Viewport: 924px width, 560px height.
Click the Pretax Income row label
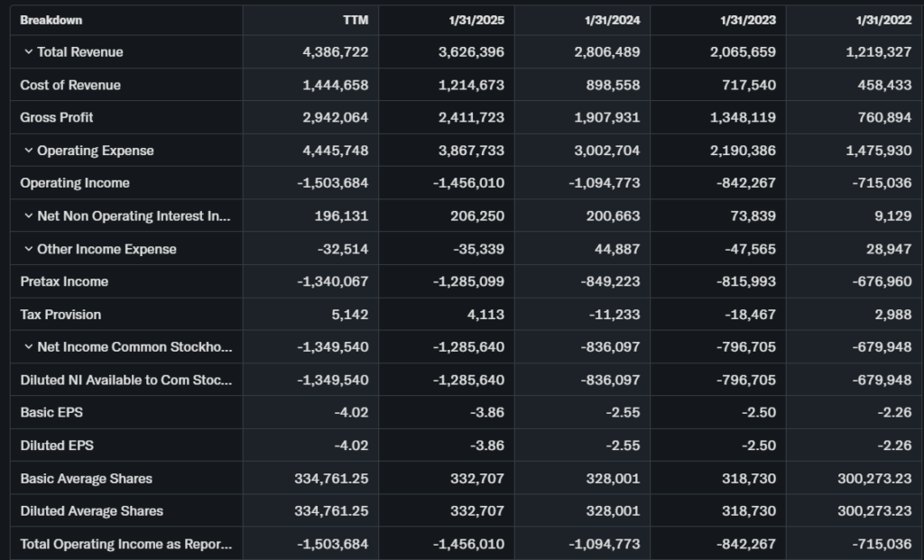click(64, 281)
